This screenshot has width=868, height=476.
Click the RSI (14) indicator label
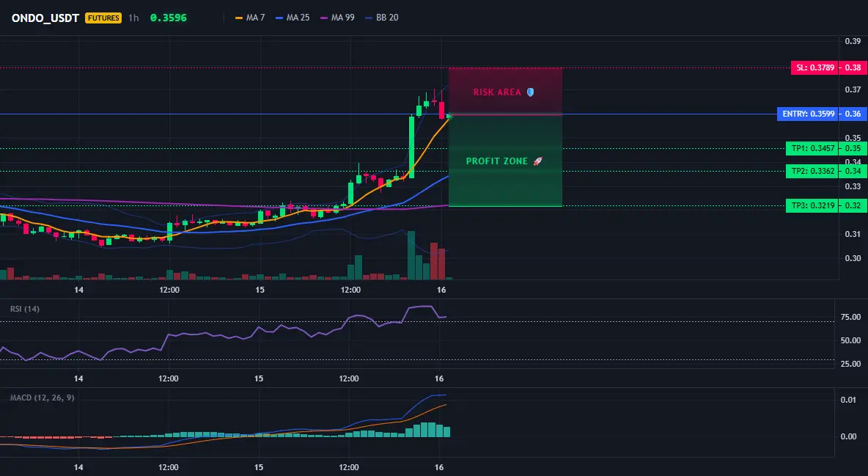point(25,309)
